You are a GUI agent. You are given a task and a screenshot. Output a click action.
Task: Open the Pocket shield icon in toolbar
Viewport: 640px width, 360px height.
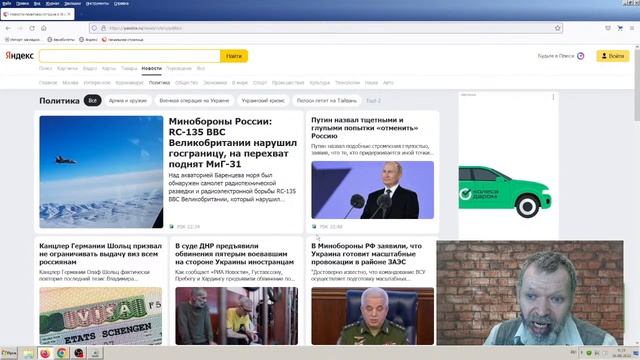click(608, 28)
